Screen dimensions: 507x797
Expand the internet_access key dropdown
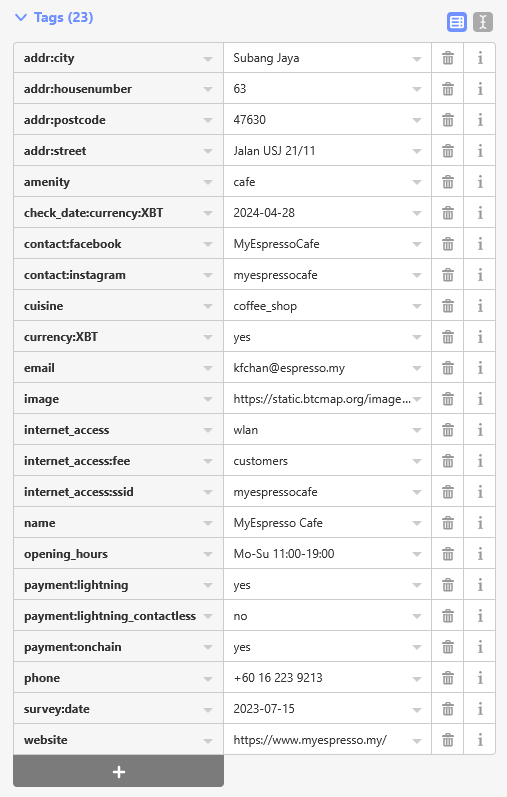coord(207,431)
